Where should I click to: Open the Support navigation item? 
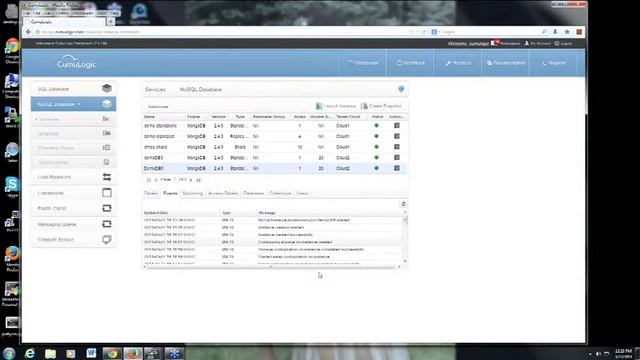tap(554, 63)
